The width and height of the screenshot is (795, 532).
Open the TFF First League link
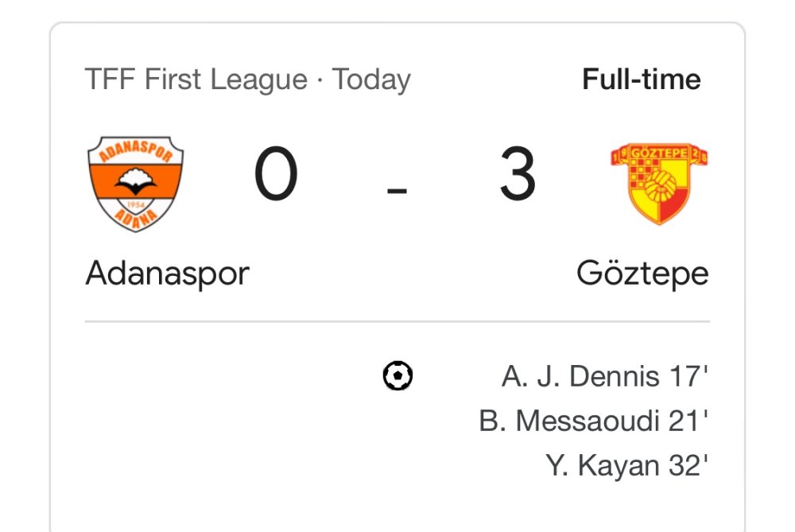[x=196, y=80]
